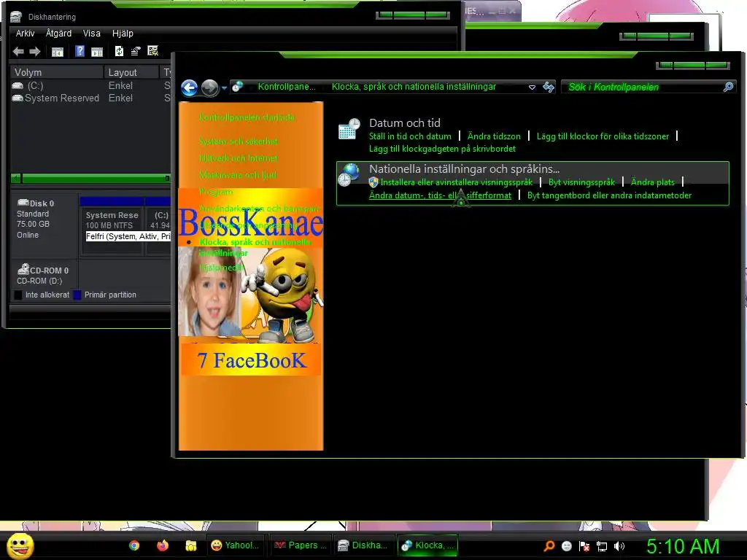The width and height of the screenshot is (747, 560).
Task: Click the forward button in Kontrollpanelen
Action: pos(209,87)
